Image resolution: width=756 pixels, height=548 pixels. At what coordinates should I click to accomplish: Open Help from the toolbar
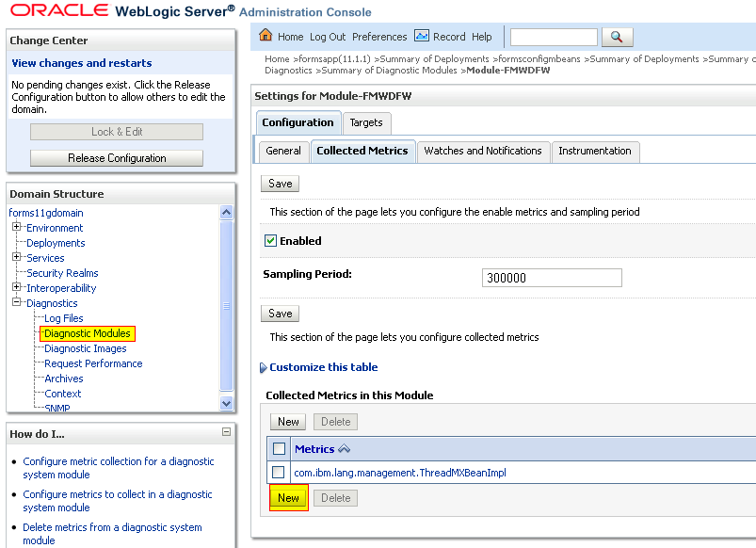[x=482, y=37]
